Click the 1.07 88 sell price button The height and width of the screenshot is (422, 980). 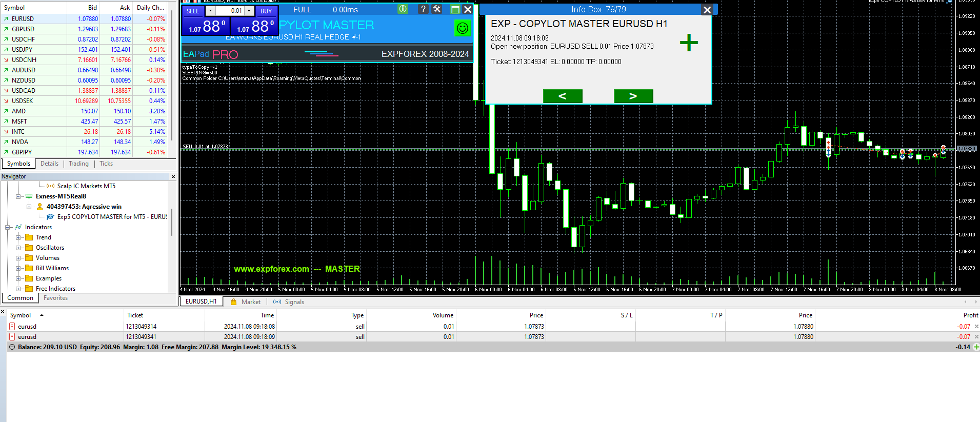(206, 27)
